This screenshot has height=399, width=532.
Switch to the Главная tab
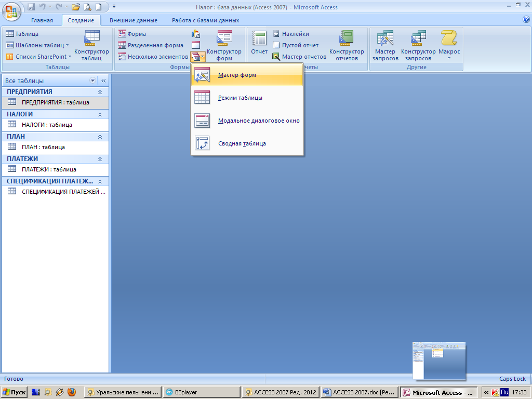click(42, 20)
